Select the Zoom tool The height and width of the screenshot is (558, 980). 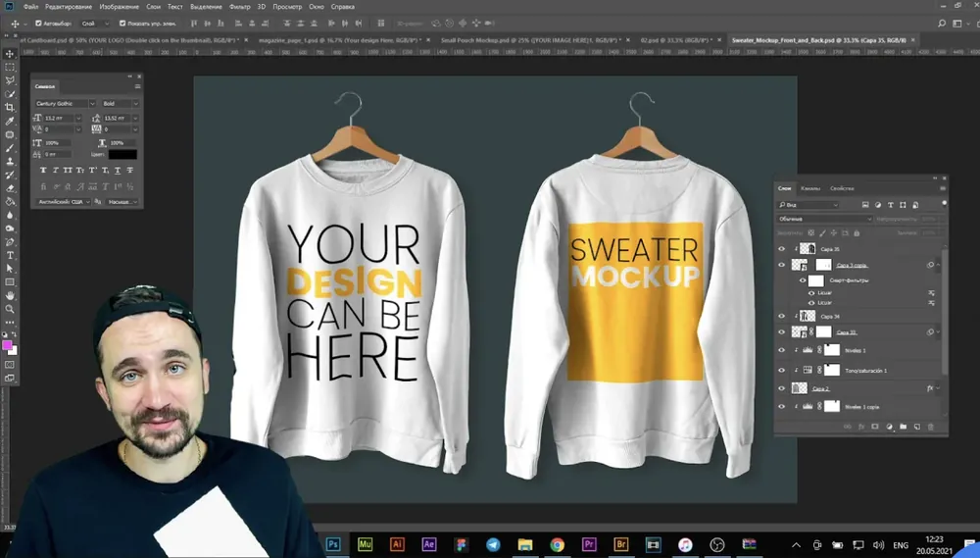pyautogui.click(x=10, y=309)
